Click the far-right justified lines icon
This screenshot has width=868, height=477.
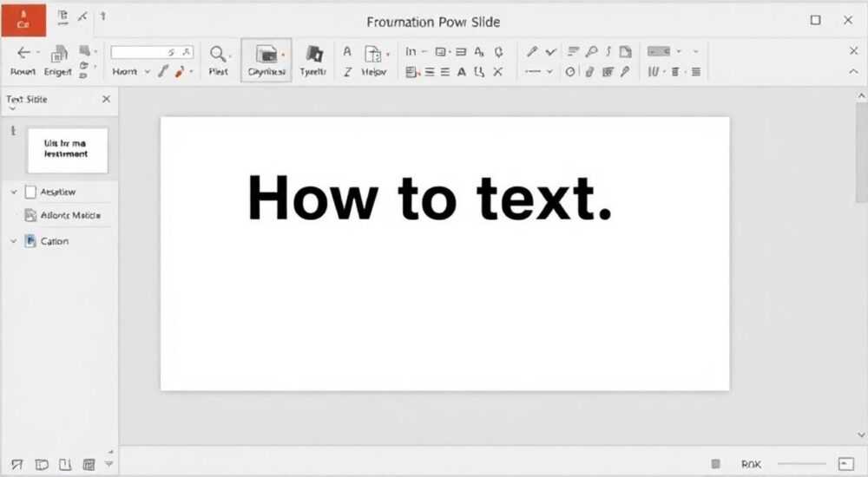click(x=696, y=72)
